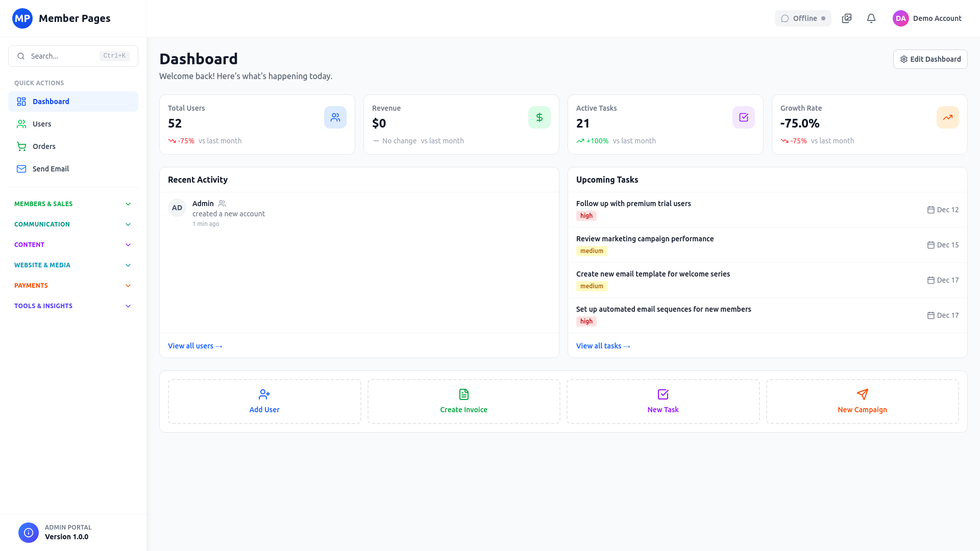Open the View all tasks link

click(x=603, y=346)
